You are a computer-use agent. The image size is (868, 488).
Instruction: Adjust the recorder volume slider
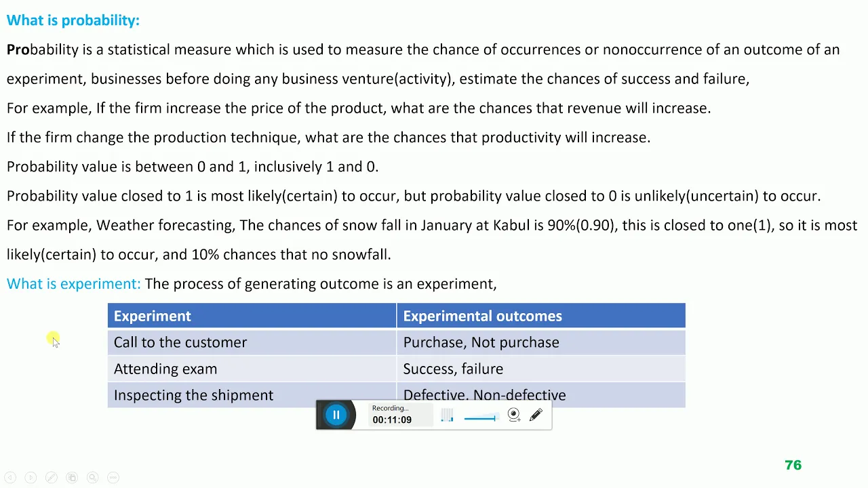tap(481, 418)
